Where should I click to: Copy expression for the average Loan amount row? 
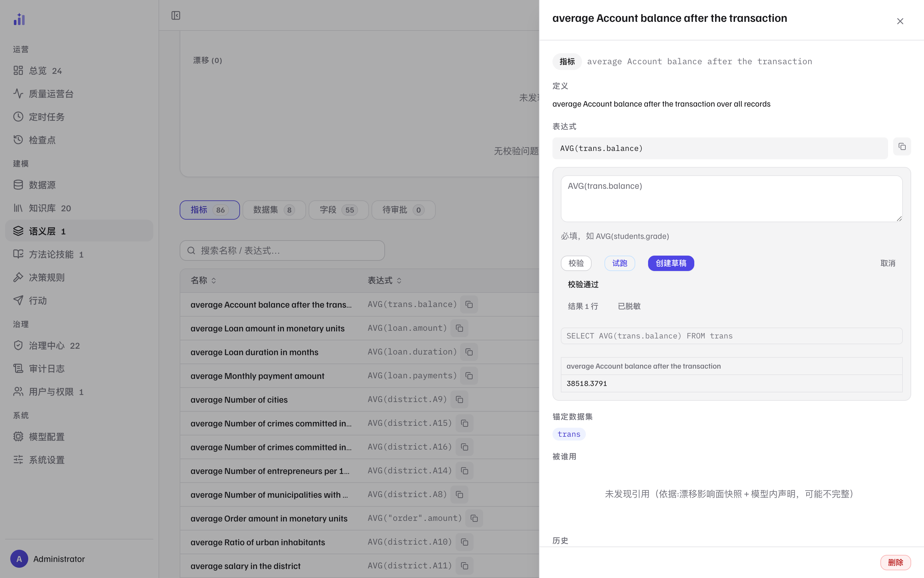click(x=459, y=328)
